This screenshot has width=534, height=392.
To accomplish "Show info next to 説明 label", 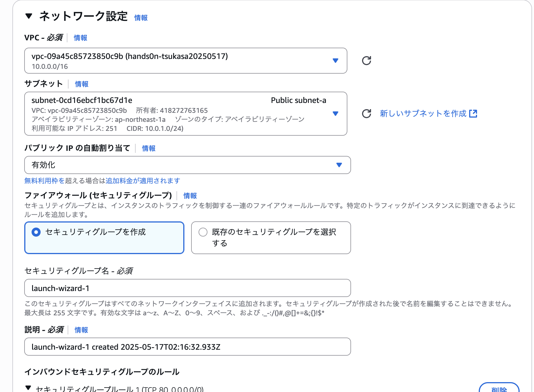I will [81, 329].
